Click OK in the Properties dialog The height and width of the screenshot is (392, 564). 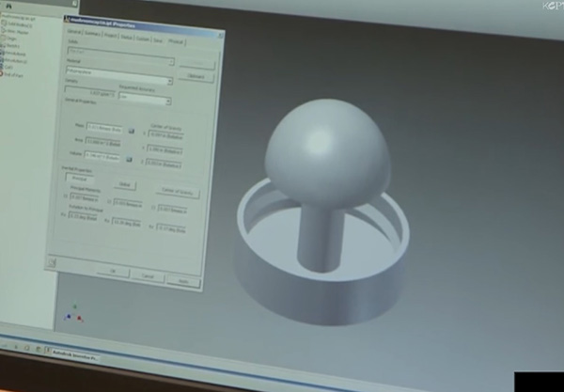coord(113,271)
